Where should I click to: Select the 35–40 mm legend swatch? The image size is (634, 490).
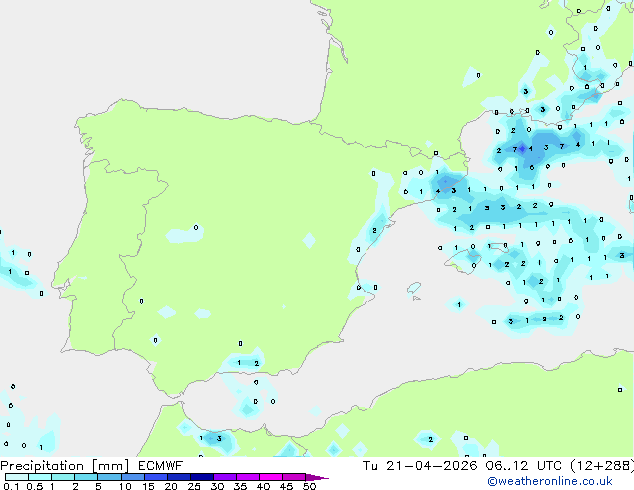[248, 477]
